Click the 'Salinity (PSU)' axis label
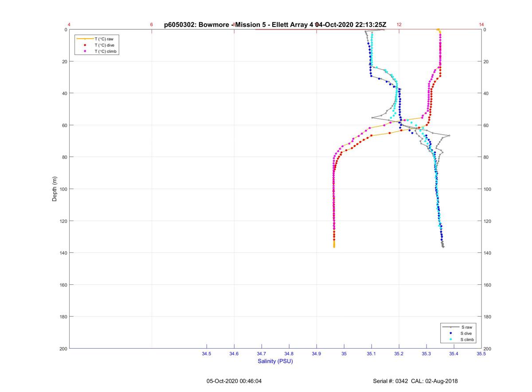Screen dimensions: 532x392 [x=275, y=361]
